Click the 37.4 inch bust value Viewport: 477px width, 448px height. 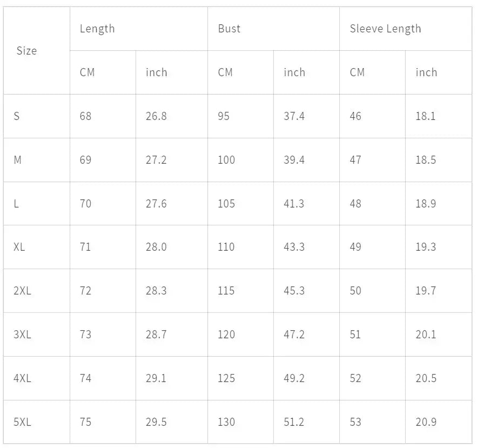click(x=294, y=116)
